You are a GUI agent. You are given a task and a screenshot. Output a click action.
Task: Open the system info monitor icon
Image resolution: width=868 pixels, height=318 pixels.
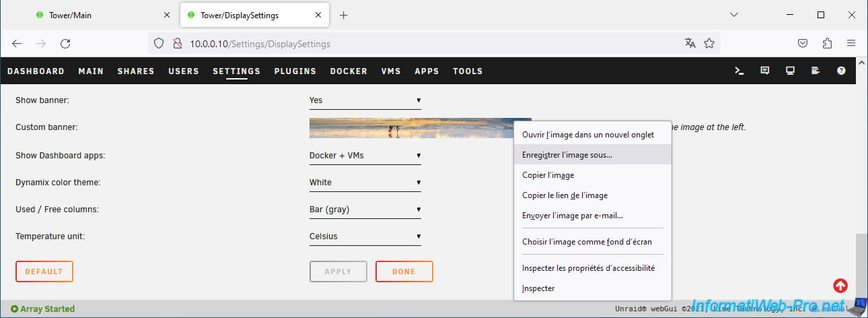point(791,71)
